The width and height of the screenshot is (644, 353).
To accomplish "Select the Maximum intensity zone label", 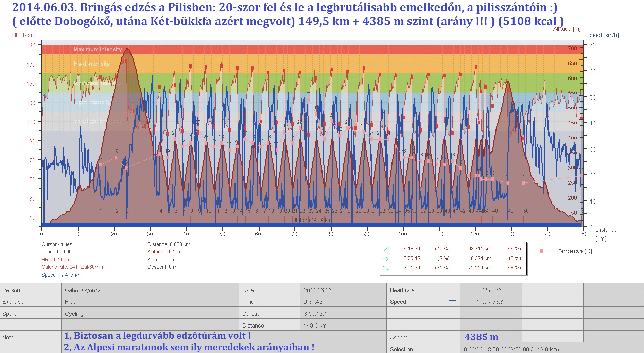I will pyautogui.click(x=98, y=50).
